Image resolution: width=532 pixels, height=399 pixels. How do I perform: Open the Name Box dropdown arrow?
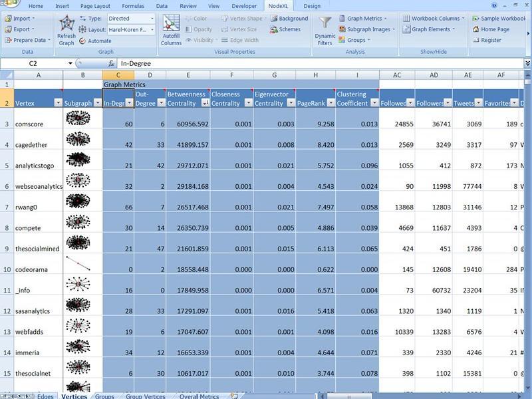click(70, 63)
